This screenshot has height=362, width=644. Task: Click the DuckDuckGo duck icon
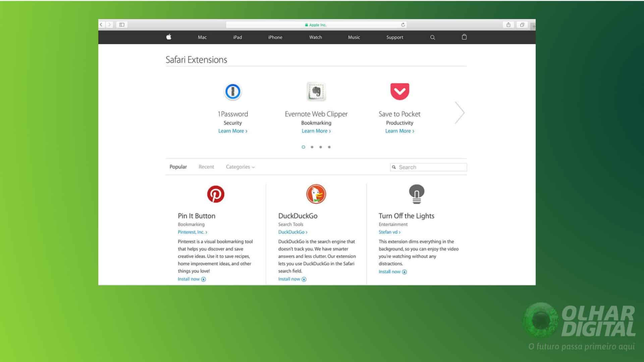coord(316,194)
